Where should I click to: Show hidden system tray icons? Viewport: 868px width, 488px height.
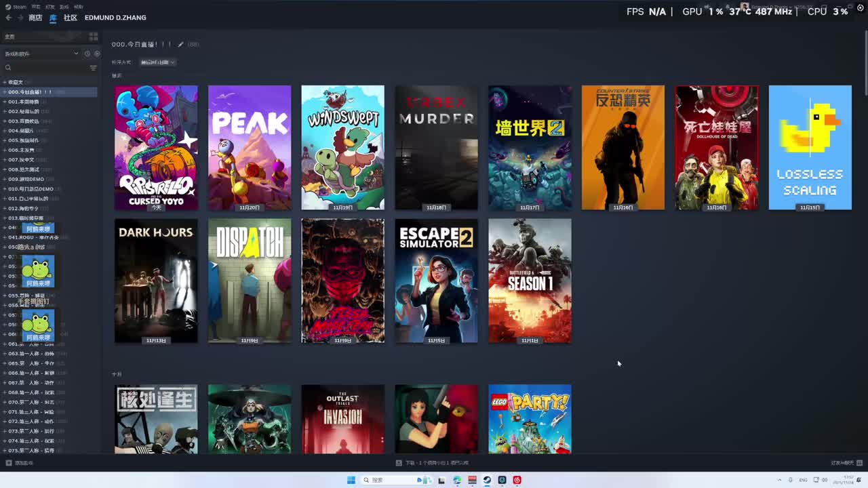tap(779, 480)
